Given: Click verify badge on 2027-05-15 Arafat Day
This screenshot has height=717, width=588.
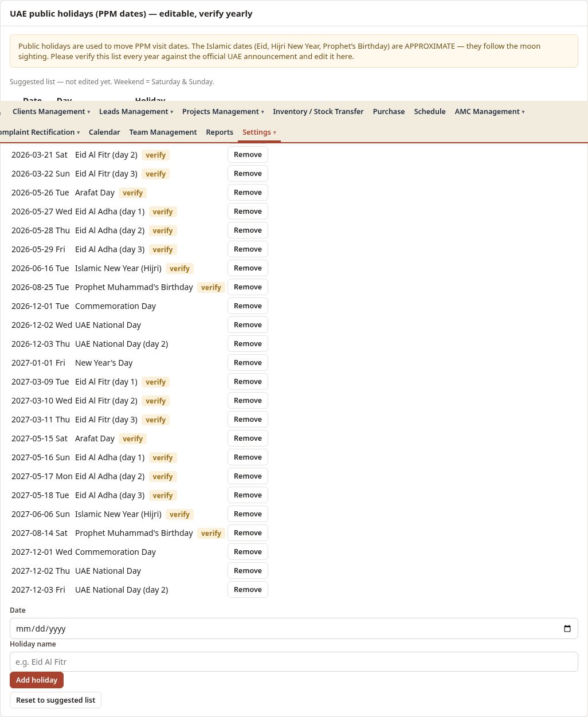Looking at the screenshot, I should [x=132, y=439].
